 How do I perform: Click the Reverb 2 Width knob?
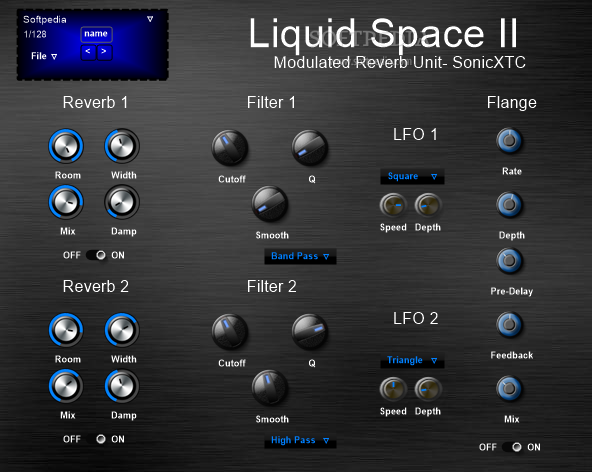(x=122, y=330)
